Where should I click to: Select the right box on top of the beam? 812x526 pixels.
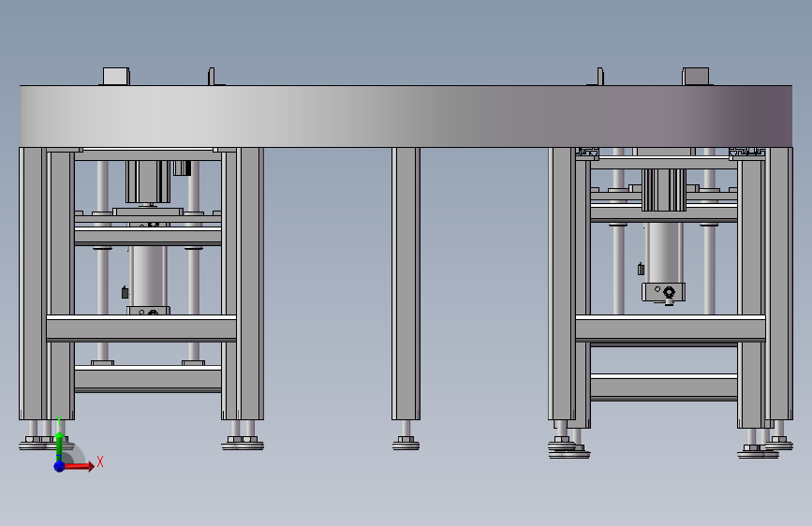[696, 76]
